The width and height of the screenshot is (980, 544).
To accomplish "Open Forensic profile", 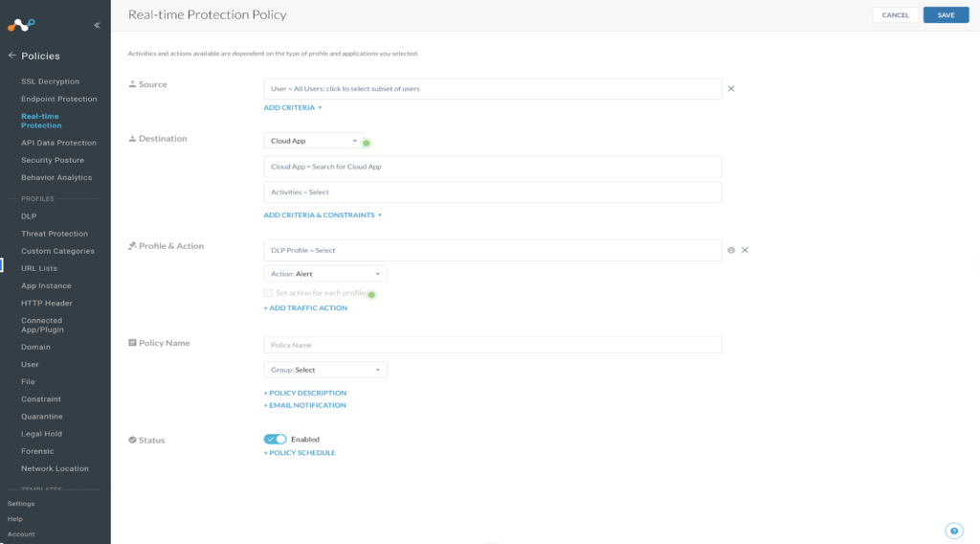I will tap(37, 451).
